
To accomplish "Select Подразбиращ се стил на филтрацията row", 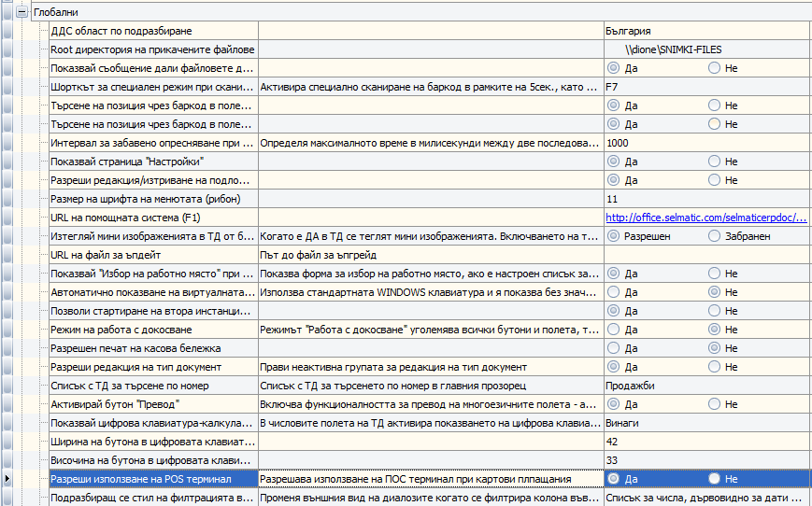I will point(154,498).
